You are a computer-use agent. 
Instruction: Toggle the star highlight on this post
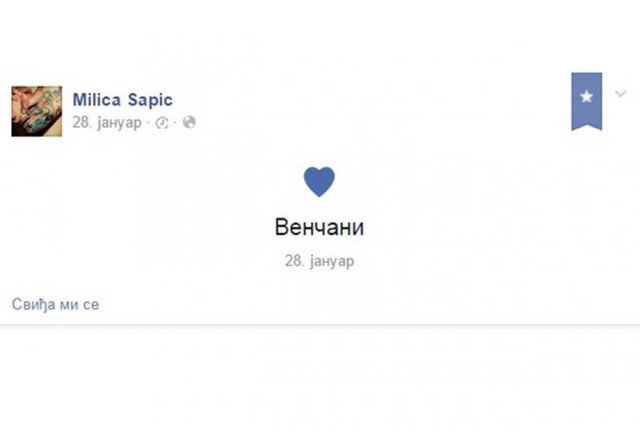(x=587, y=99)
